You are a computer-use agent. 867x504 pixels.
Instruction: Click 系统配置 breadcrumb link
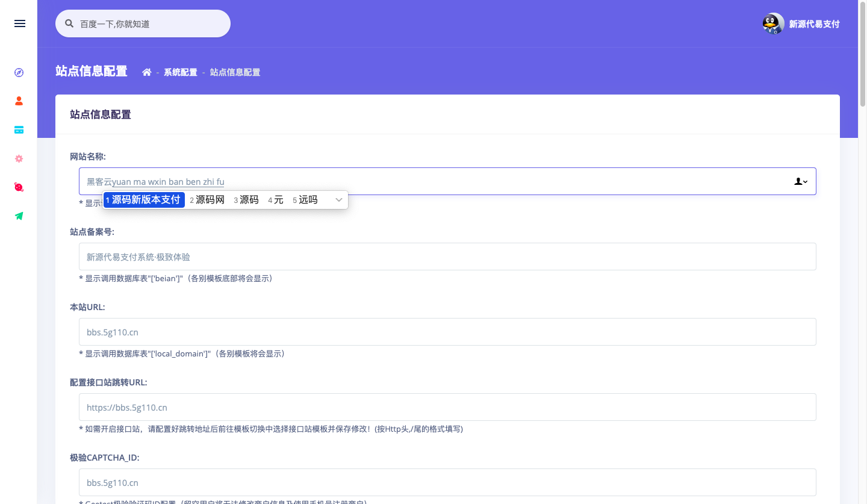[x=181, y=72]
